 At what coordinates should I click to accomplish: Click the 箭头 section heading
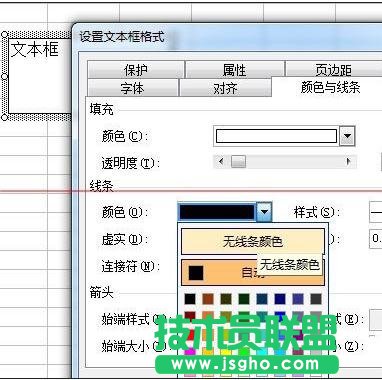tap(102, 293)
